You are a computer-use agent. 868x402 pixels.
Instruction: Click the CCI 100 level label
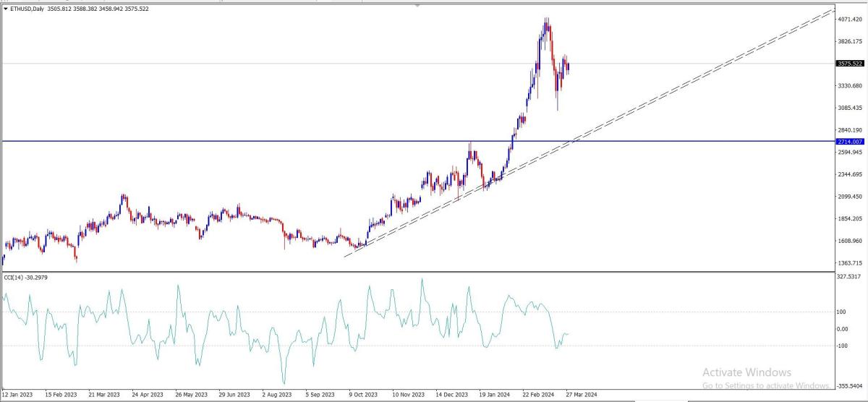tap(841, 312)
